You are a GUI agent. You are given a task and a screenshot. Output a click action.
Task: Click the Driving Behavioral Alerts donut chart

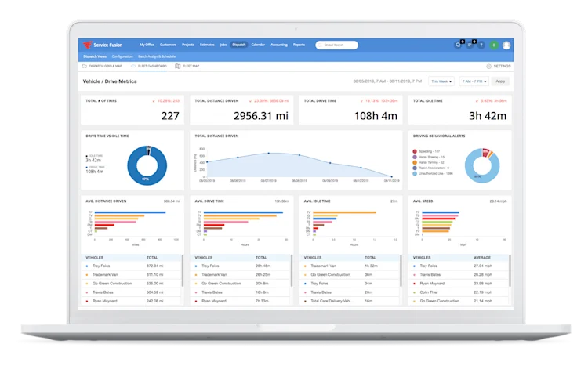tap(482, 165)
